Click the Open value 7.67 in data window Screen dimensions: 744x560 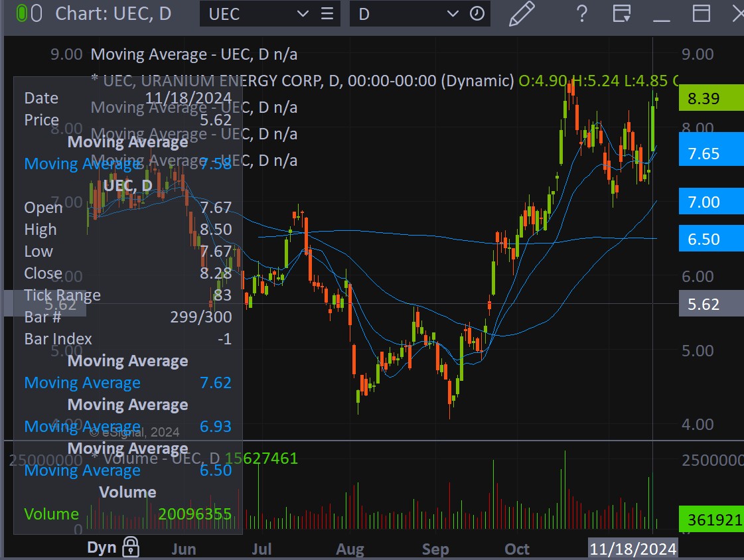pos(216,207)
